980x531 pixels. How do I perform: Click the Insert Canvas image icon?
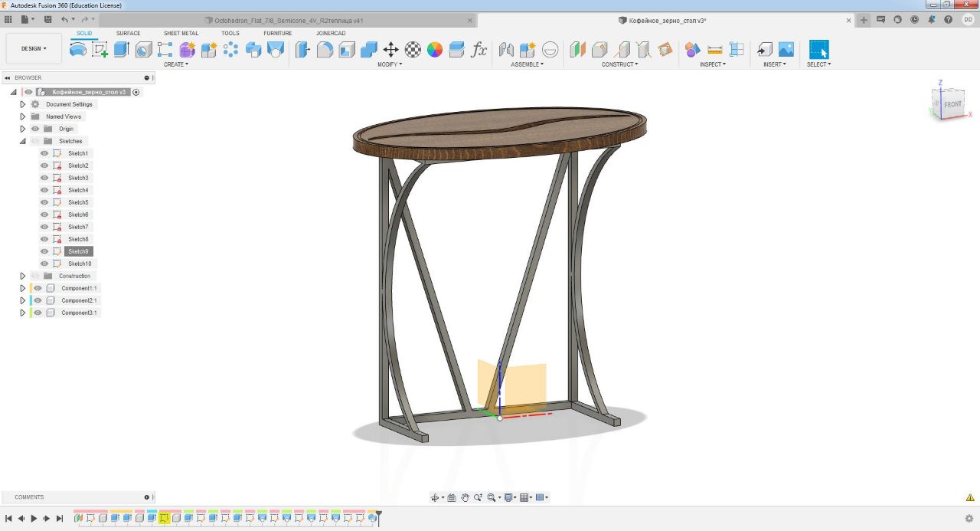click(x=786, y=50)
